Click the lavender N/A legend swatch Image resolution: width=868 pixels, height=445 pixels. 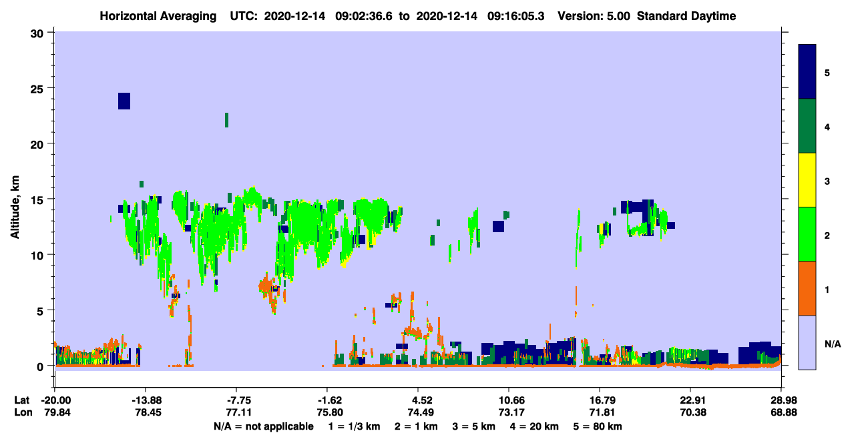coord(807,342)
